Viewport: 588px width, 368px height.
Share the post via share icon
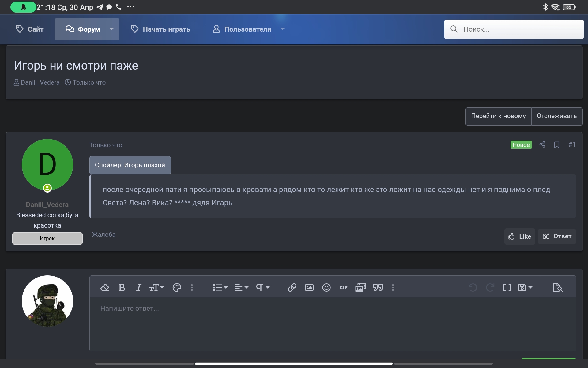coord(542,144)
